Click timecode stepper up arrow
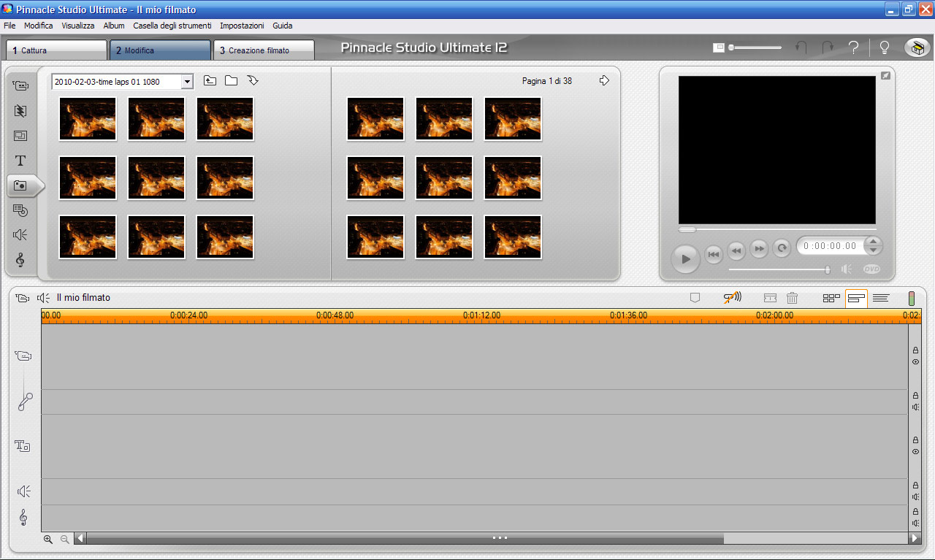Image resolution: width=935 pixels, height=560 pixels. click(x=874, y=242)
